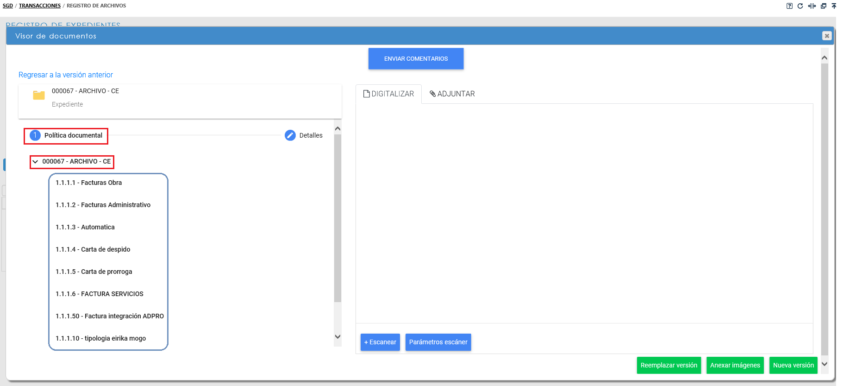Select 1.1.1.4 - Carta de despido
The width and height of the screenshot is (868, 386).
click(93, 249)
